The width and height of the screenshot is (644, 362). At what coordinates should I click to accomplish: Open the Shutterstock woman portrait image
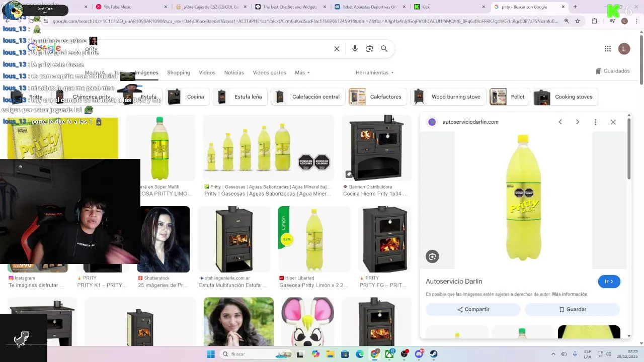[x=164, y=239]
